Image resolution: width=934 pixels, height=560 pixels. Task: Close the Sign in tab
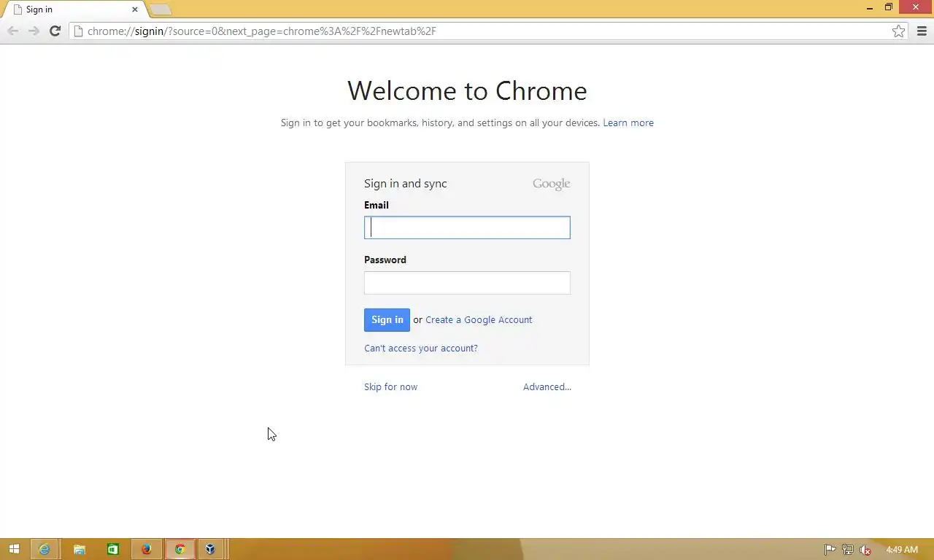(x=135, y=9)
